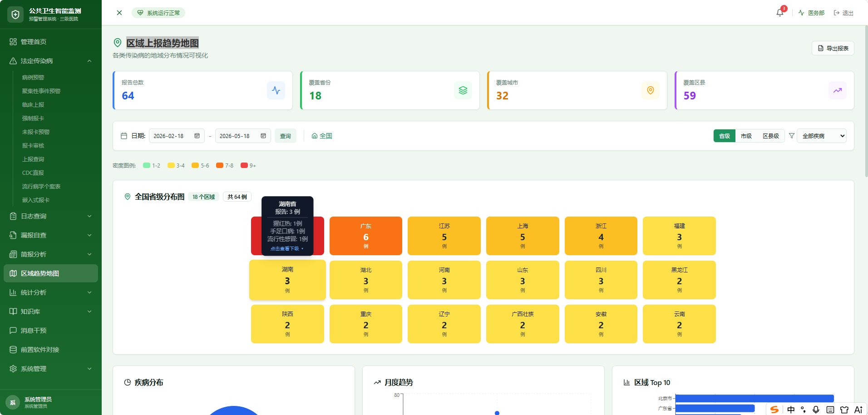Click the 江苏 province tile with 5 cases
The height and width of the screenshot is (415, 868).
444,236
